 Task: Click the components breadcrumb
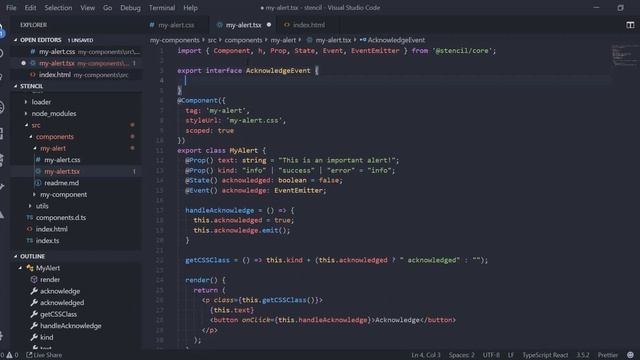click(243, 40)
